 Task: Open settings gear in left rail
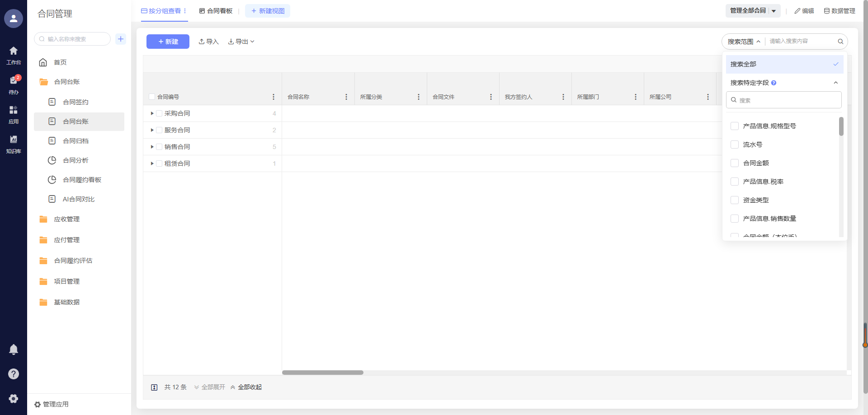pyautogui.click(x=14, y=398)
